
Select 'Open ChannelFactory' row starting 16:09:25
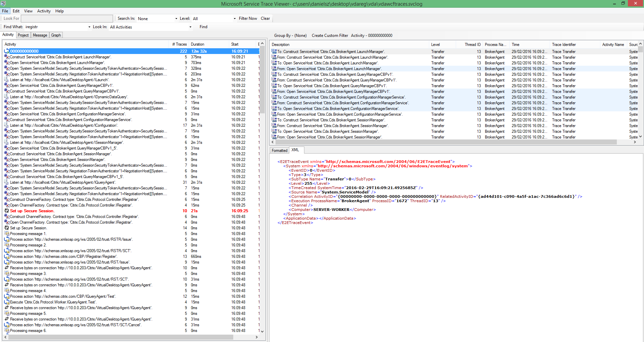click(x=131, y=205)
